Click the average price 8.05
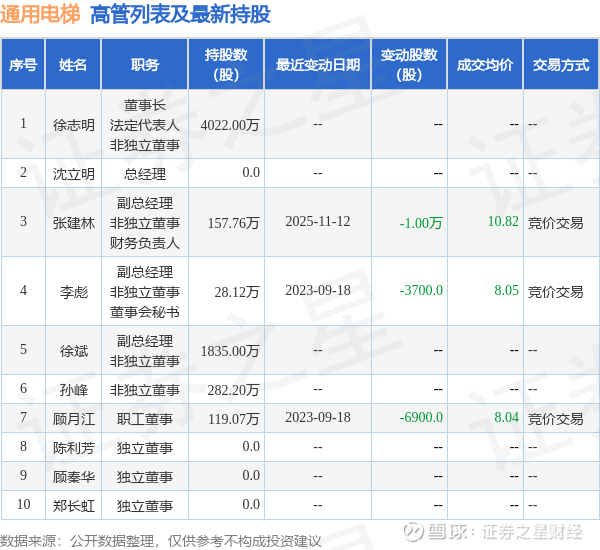The width and height of the screenshot is (600, 550). point(506,290)
